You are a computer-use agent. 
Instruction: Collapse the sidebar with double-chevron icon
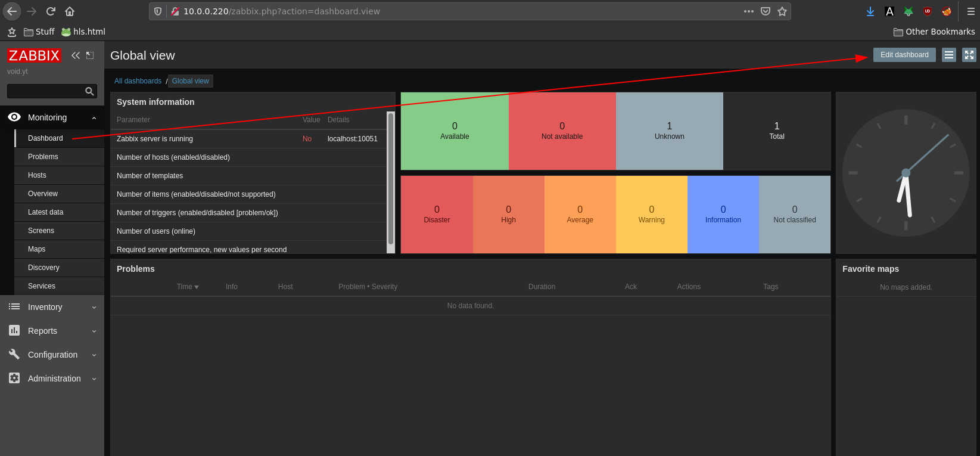pyautogui.click(x=76, y=55)
